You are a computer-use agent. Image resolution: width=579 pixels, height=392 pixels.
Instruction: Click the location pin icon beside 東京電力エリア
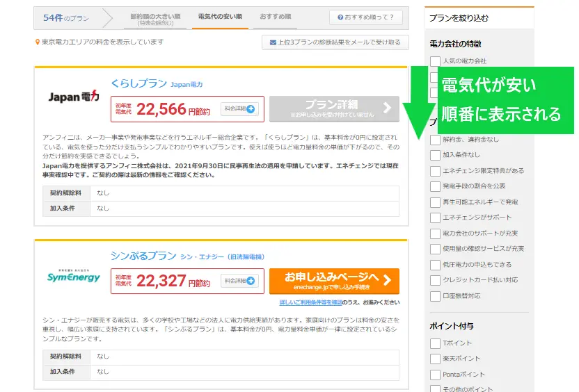point(38,42)
